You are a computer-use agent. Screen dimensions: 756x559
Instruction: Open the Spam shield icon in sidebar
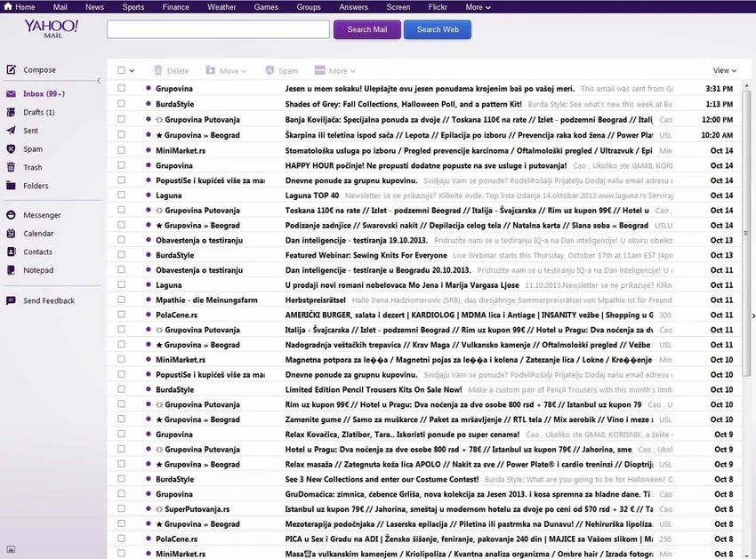click(11, 149)
